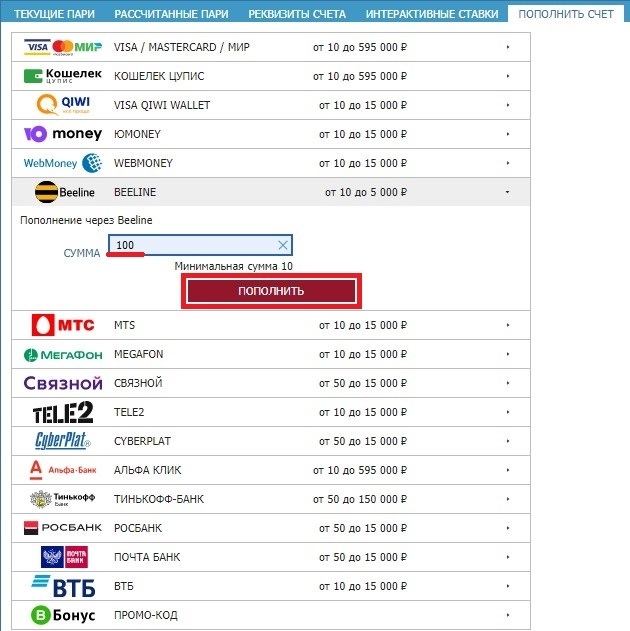Click the 'Минимальная сумма 10' hint

(x=233, y=266)
